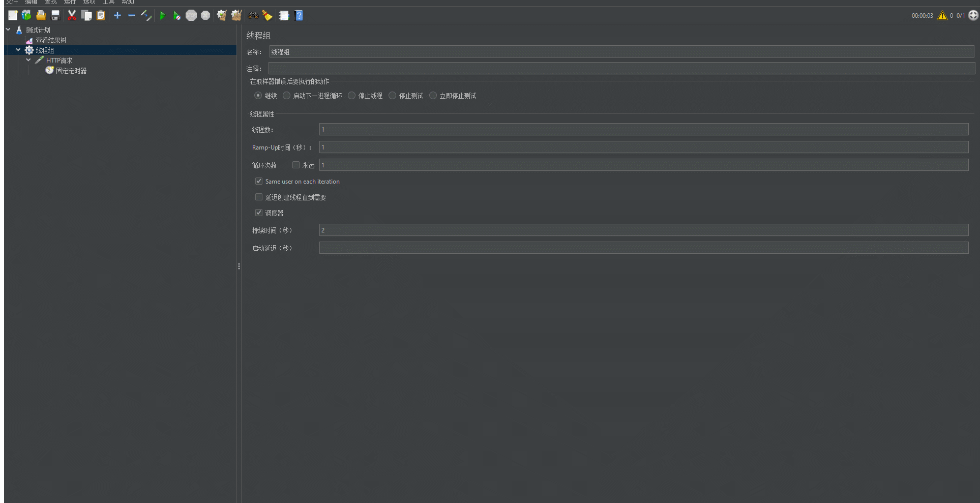Uncheck Same user on each iteration
Image resolution: width=980 pixels, height=503 pixels.
[x=259, y=181]
